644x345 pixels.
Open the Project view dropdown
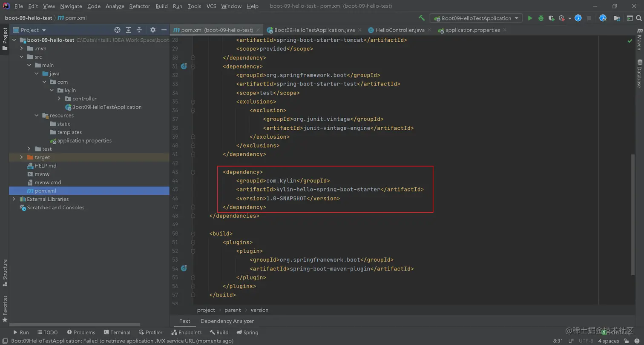pos(44,30)
